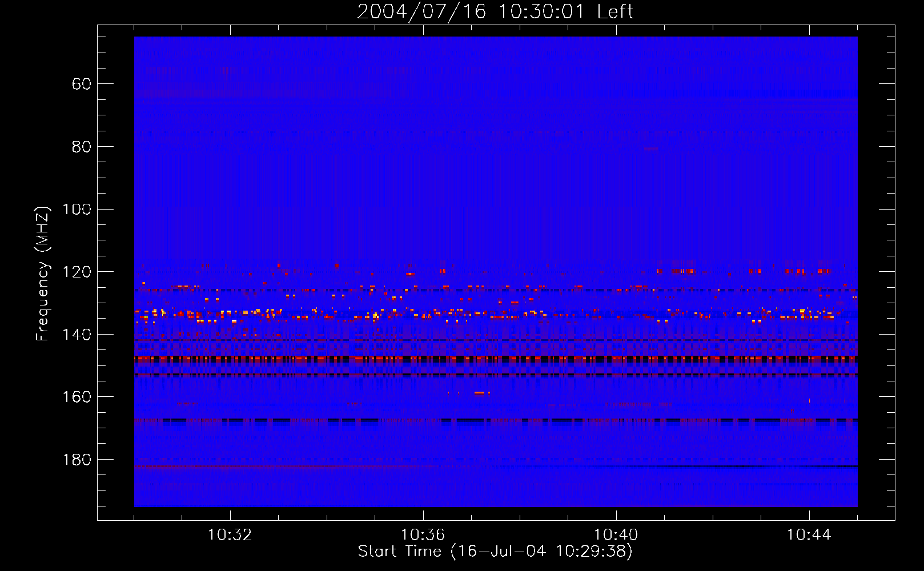This screenshot has height=571, width=924.
Task: Click the 120 frequency tick label
Action: pyautogui.click(x=77, y=272)
